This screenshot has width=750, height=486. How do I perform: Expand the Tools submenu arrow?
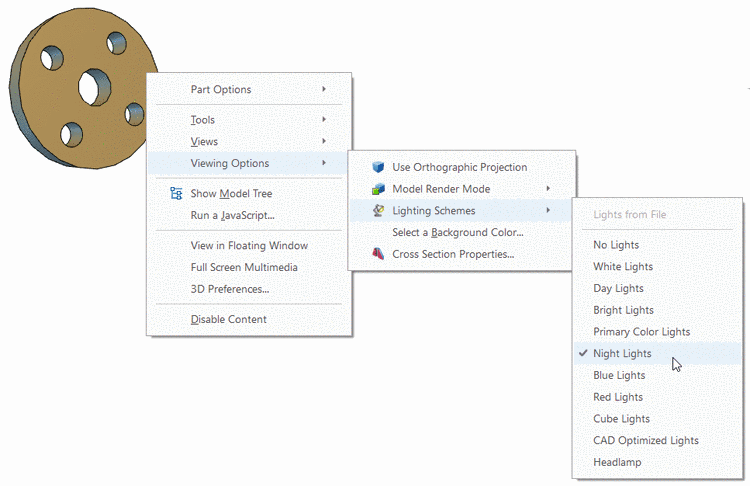pyautogui.click(x=324, y=119)
